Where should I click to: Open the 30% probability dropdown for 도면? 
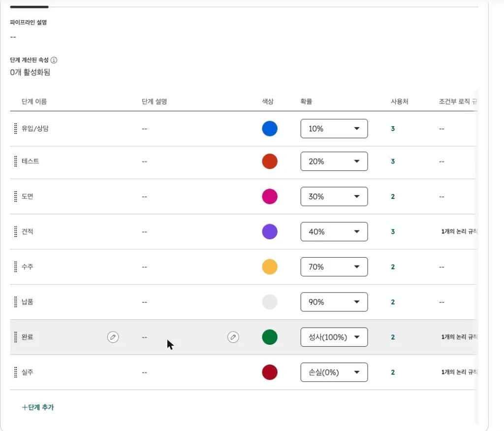click(x=334, y=197)
